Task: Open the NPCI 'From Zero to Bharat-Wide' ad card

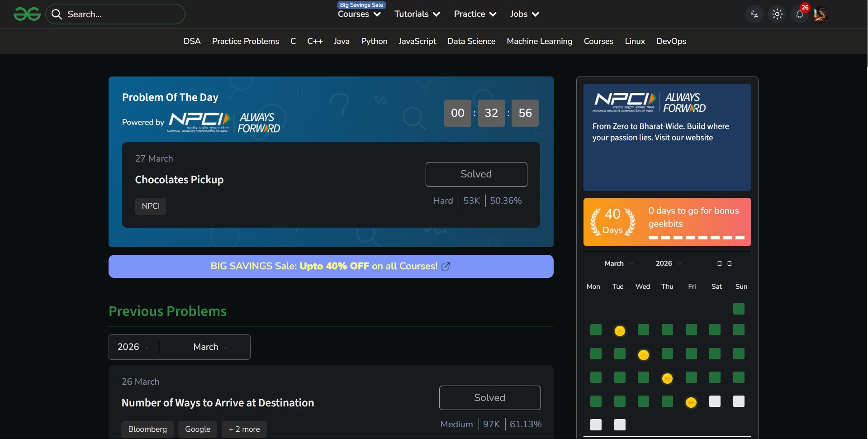Action: 667,137
